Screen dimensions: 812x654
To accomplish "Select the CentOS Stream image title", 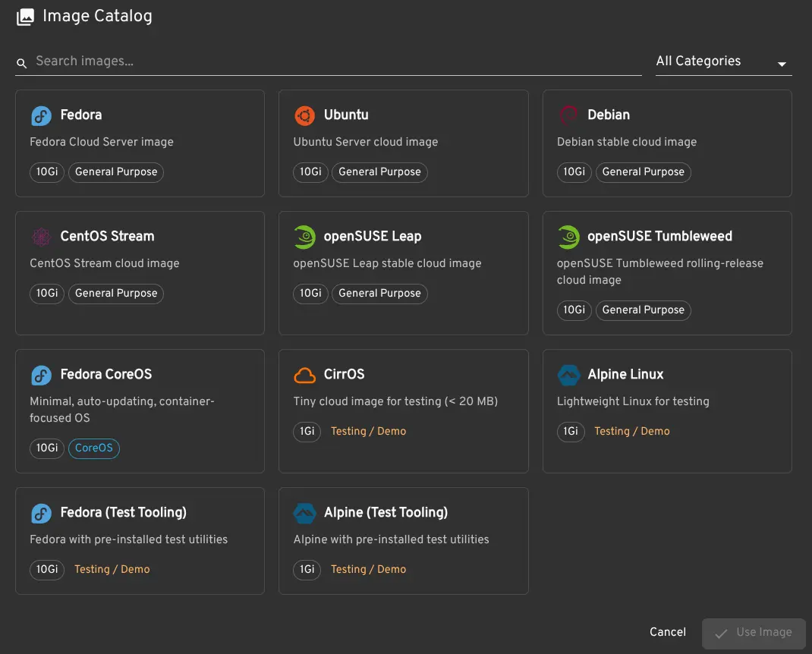I will pos(107,236).
